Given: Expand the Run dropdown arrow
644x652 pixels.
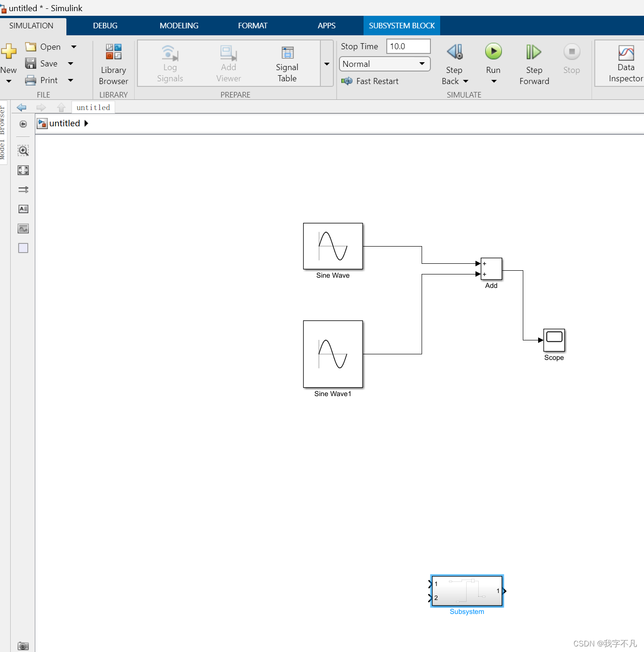Looking at the screenshot, I should pyautogui.click(x=494, y=82).
